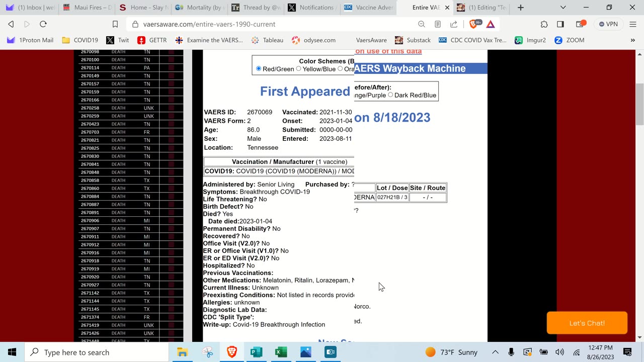Click the Windows Start button
Viewport: 644px width, 362px height.
click(x=12, y=352)
